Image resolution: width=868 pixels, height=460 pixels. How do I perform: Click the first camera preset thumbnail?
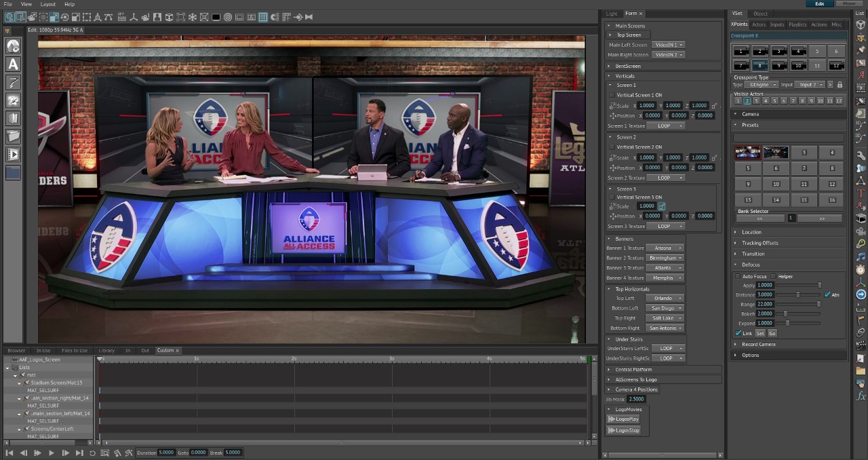748,152
